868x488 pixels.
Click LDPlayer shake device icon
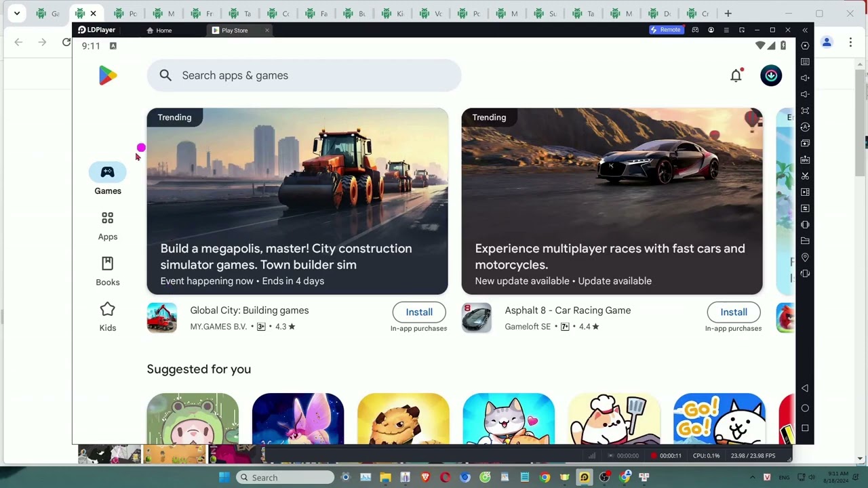tap(805, 273)
